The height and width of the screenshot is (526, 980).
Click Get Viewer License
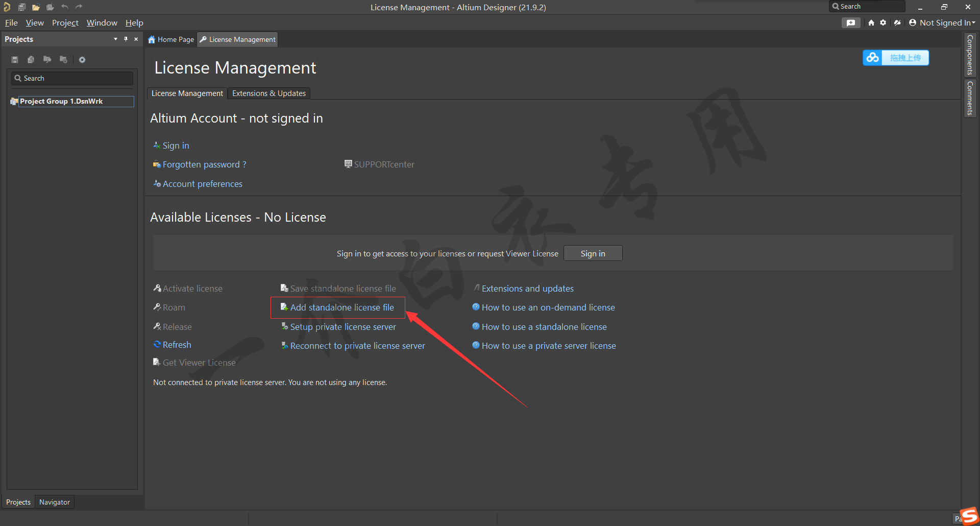pyautogui.click(x=199, y=363)
